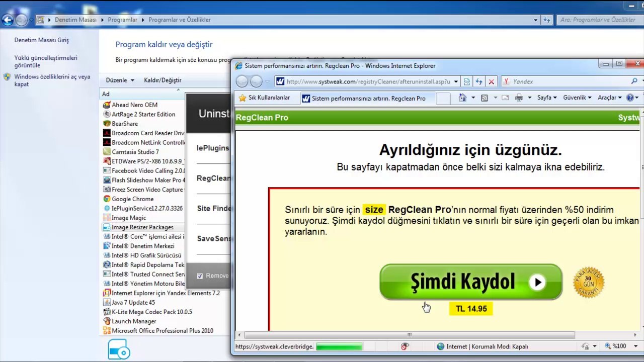Click the protected mode lock icon in status bar
644x362 pixels.
[x=585, y=346]
